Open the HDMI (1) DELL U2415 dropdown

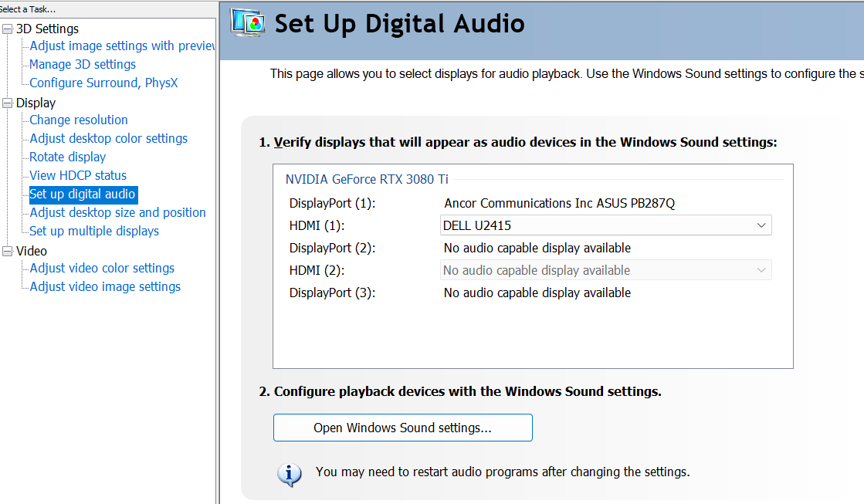pos(605,225)
